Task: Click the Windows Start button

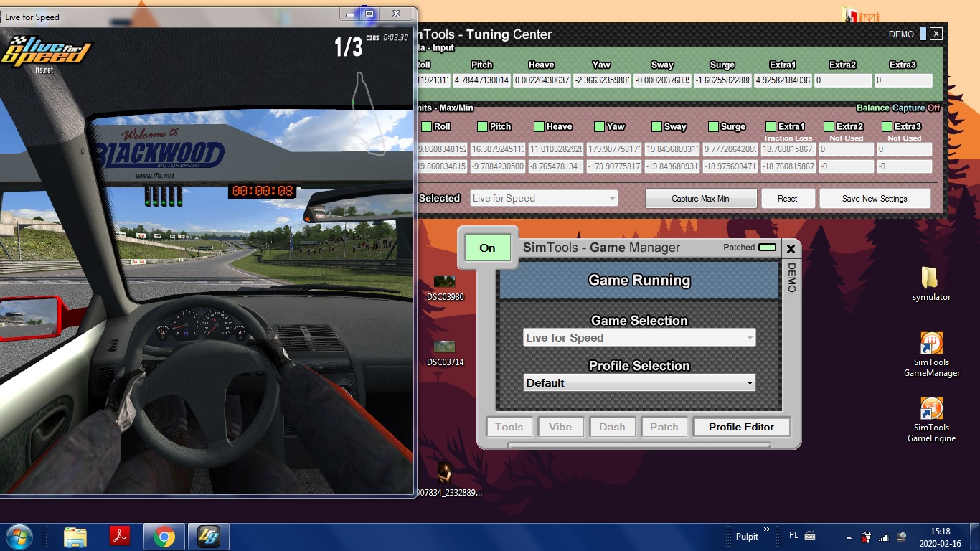Action: [19, 537]
